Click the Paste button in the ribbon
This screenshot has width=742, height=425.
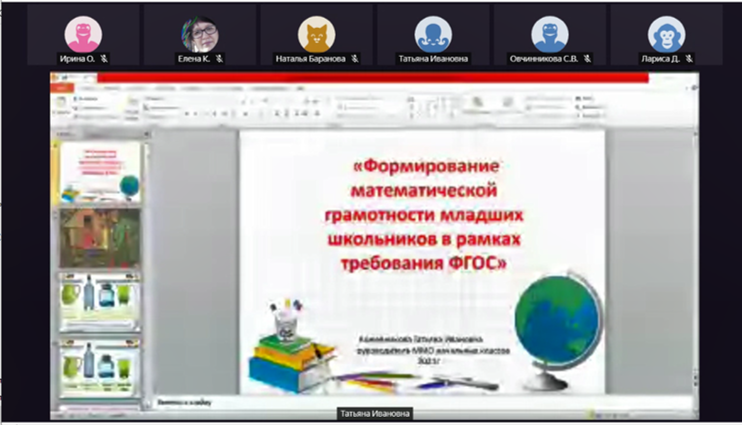64,104
